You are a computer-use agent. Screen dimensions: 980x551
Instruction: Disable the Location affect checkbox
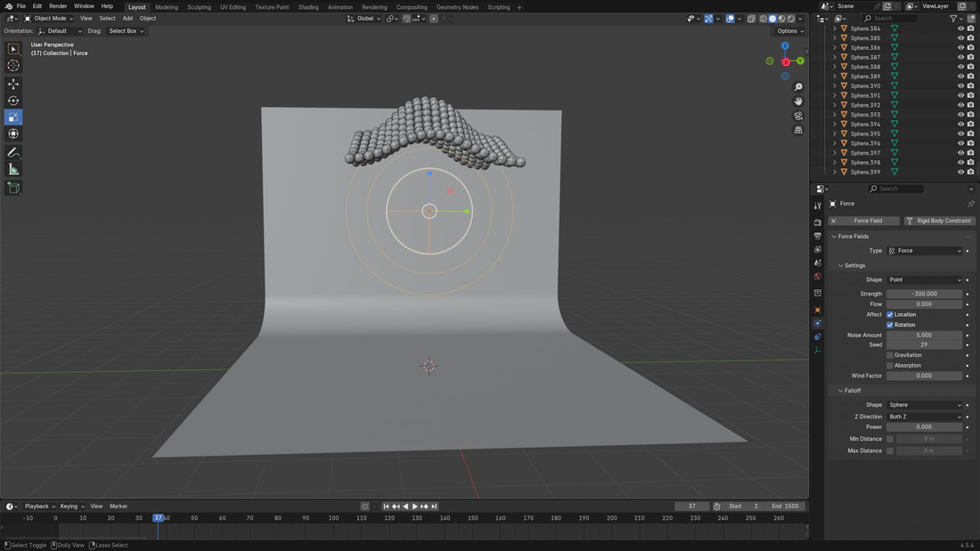[x=890, y=314]
